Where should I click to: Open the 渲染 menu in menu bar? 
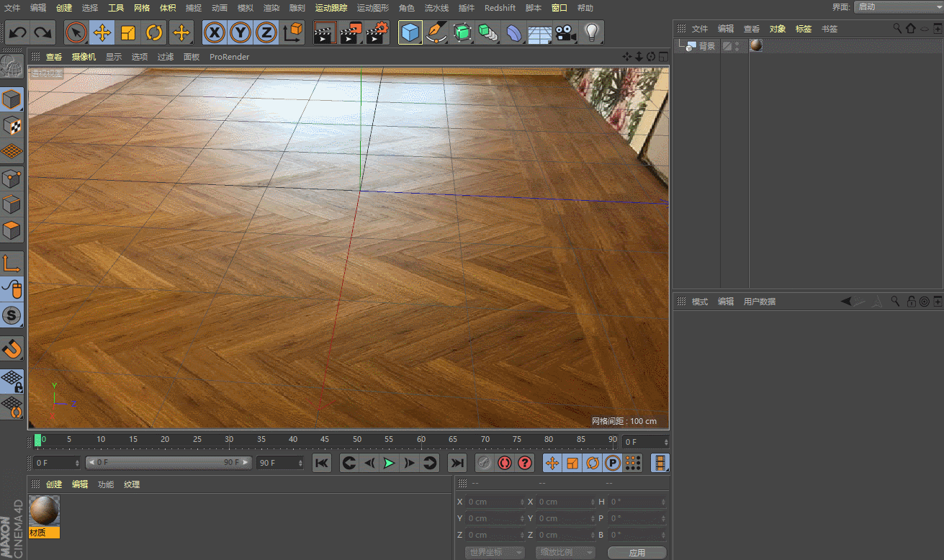[x=271, y=8]
